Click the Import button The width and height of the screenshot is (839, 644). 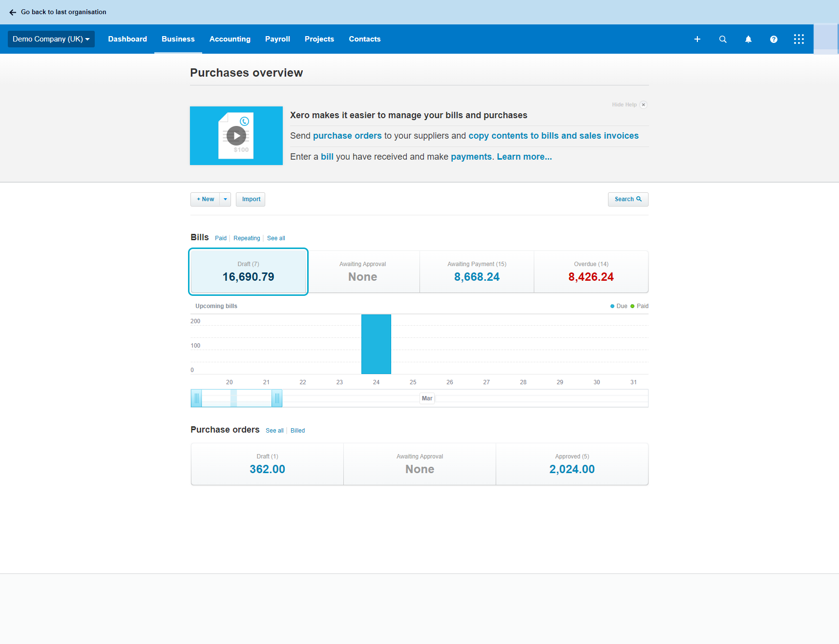(x=251, y=199)
